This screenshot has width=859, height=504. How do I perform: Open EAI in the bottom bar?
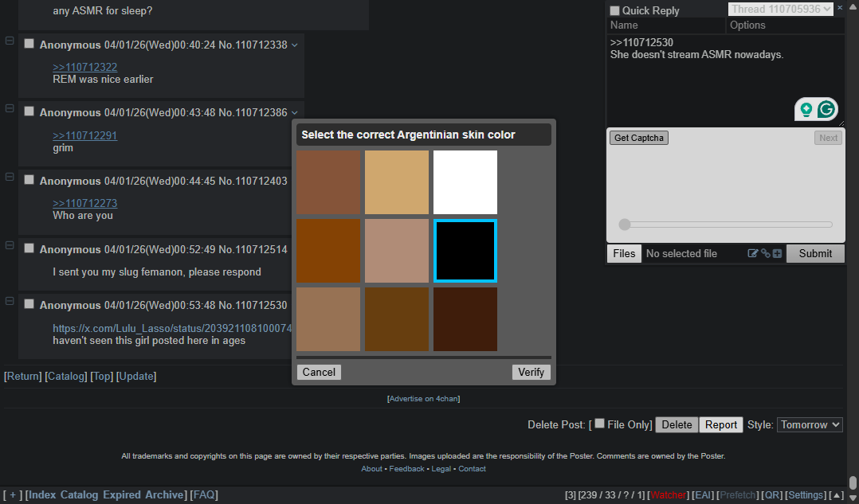(x=704, y=495)
